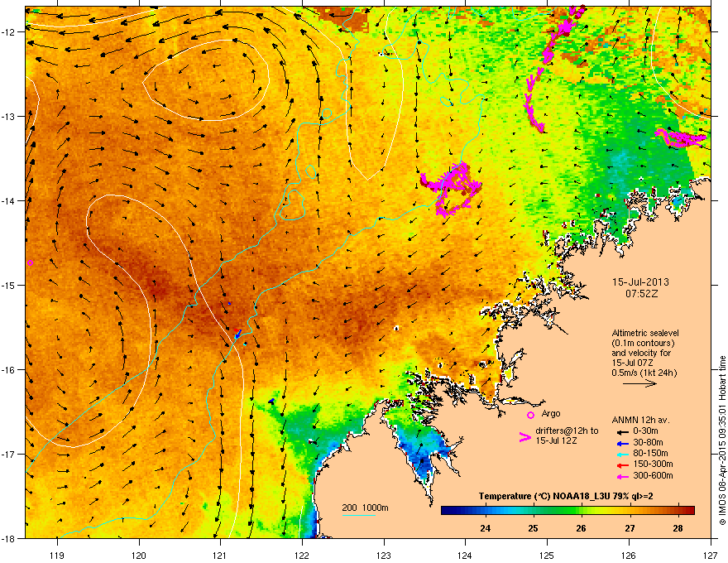Click colorbar tick label 25
Screen dimensions: 728x563
click(533, 528)
